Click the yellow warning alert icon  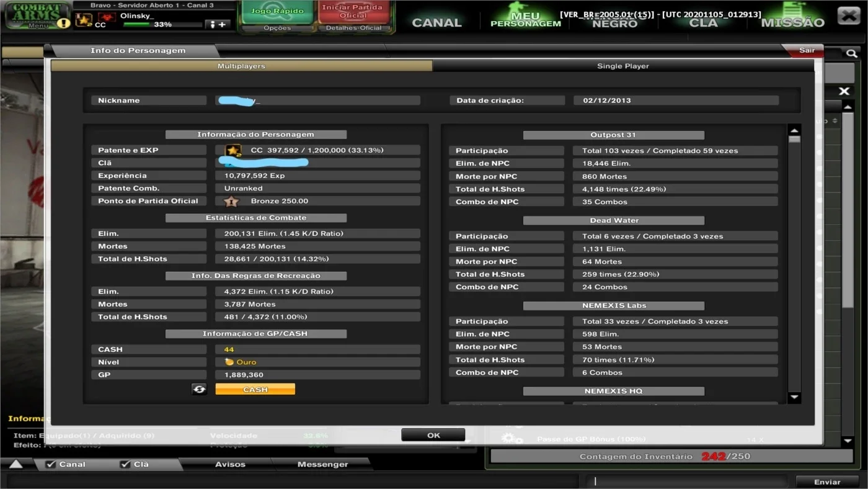tap(64, 24)
